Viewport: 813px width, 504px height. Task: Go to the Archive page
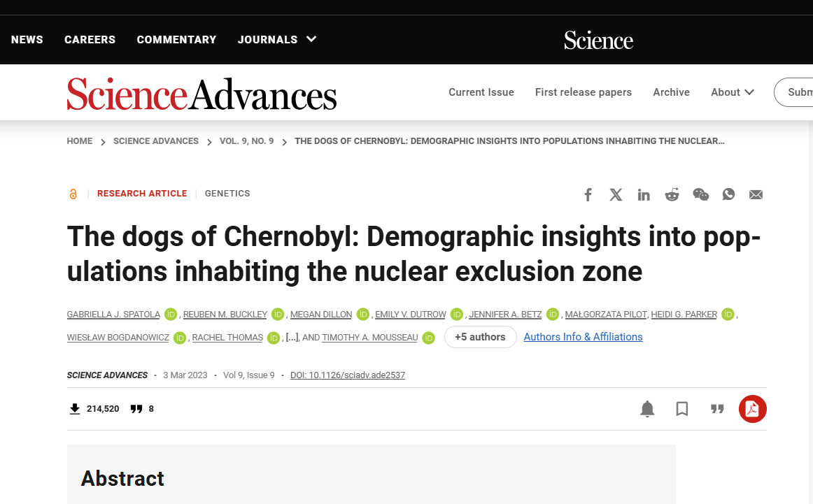(x=671, y=92)
